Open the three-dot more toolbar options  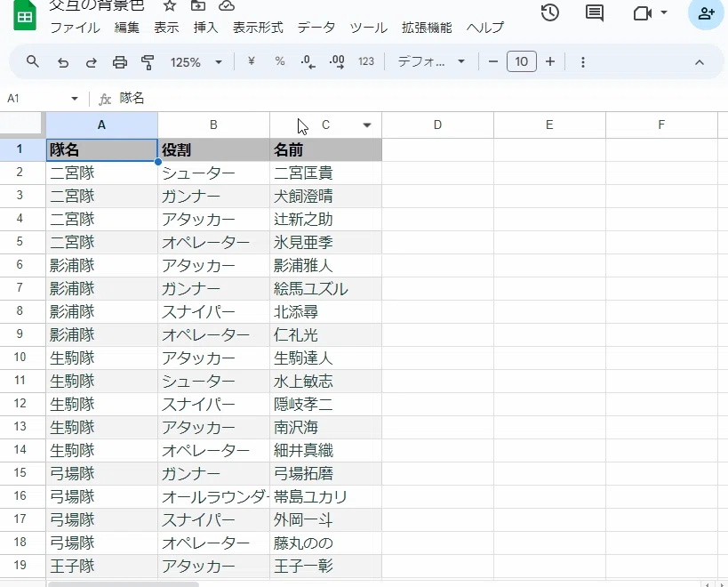pyautogui.click(x=583, y=62)
